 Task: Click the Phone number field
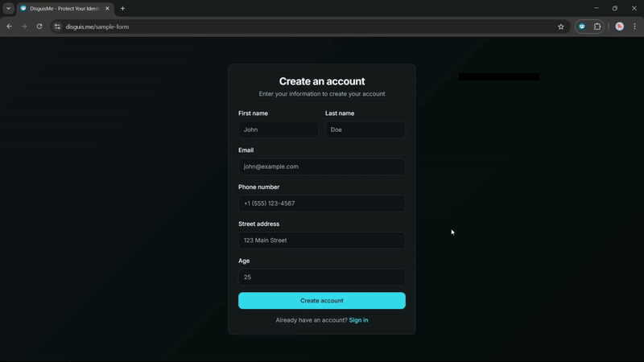coord(321,204)
